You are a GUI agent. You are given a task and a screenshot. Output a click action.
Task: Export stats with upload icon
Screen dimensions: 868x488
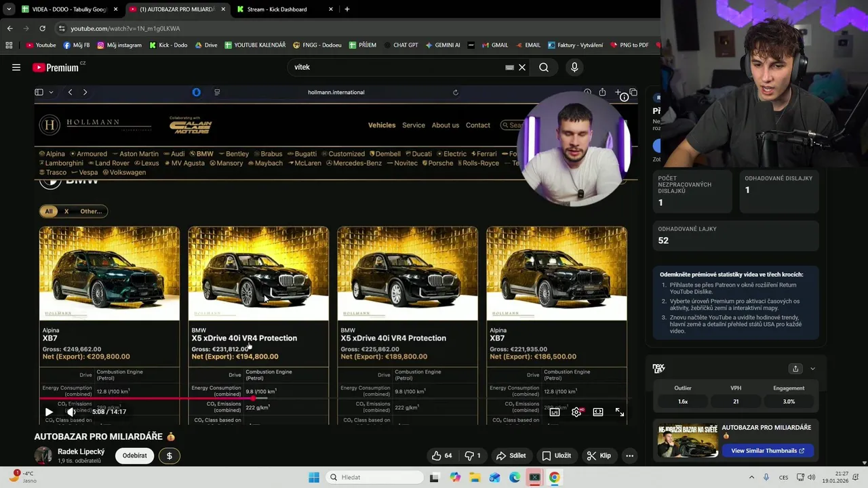pyautogui.click(x=795, y=369)
